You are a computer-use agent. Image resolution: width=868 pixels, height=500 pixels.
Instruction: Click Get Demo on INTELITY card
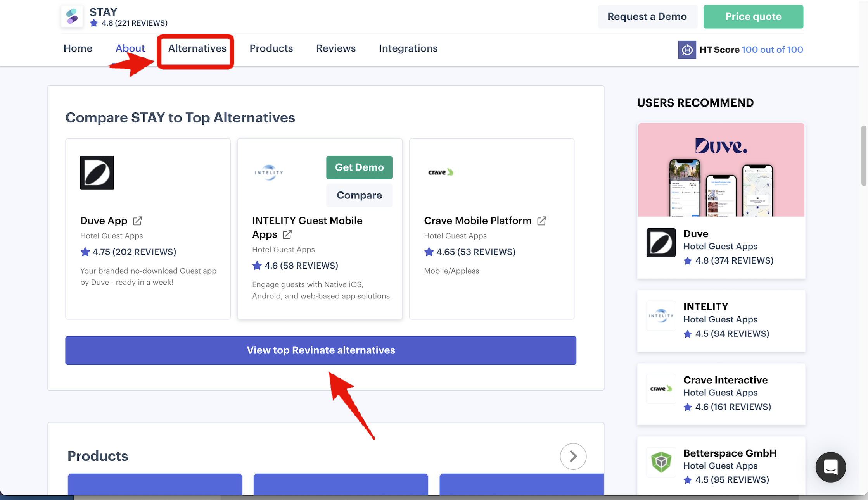click(x=359, y=167)
